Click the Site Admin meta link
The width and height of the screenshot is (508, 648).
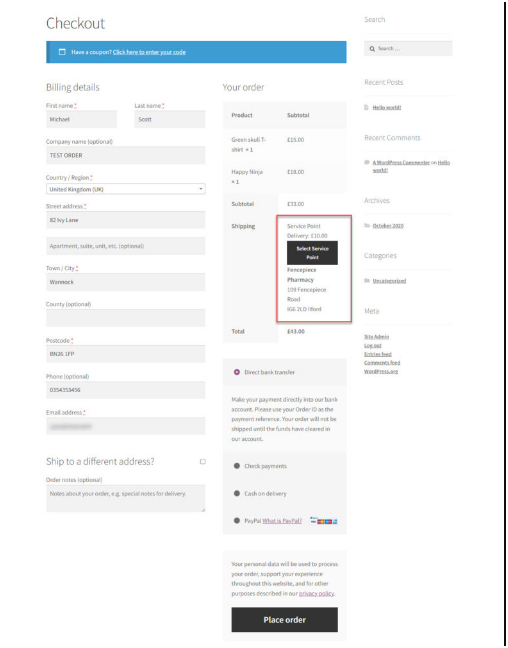pyautogui.click(x=377, y=337)
